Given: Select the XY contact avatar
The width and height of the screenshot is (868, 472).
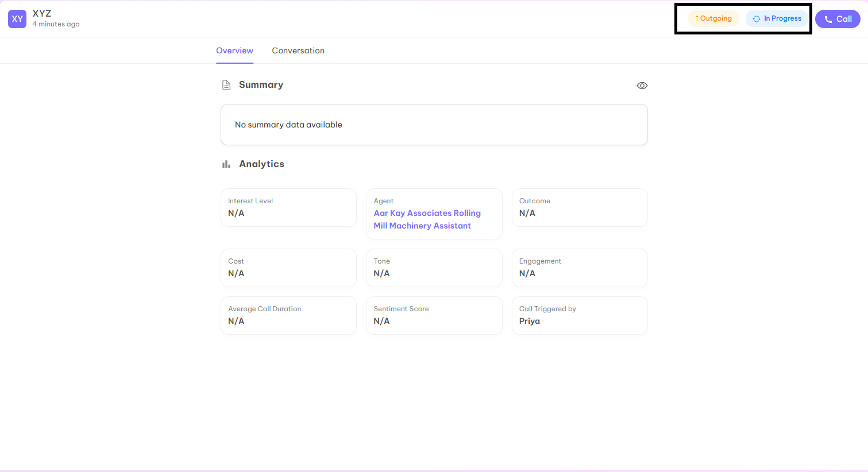Looking at the screenshot, I should pos(17,19).
